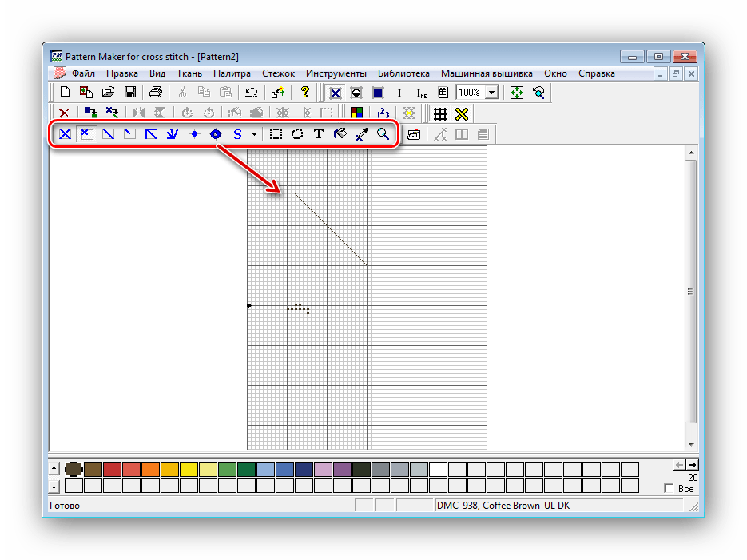Click the print icon
747x560 pixels.
156,93
